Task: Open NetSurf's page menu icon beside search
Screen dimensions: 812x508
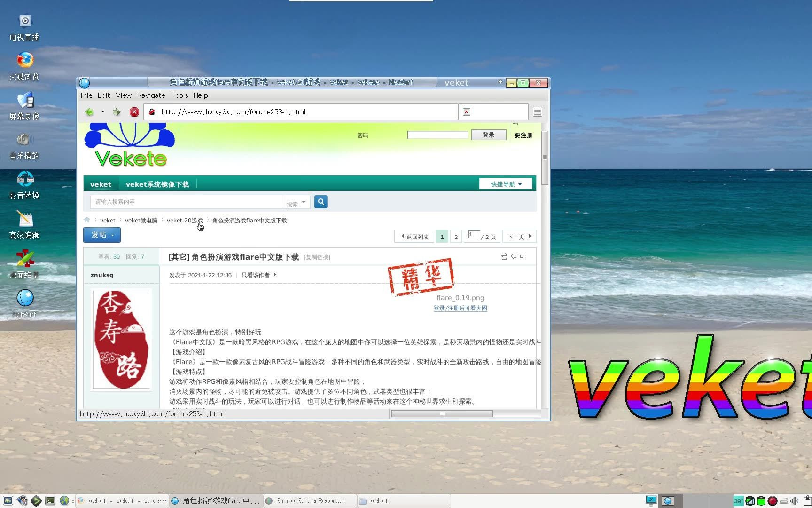Action: click(x=538, y=112)
